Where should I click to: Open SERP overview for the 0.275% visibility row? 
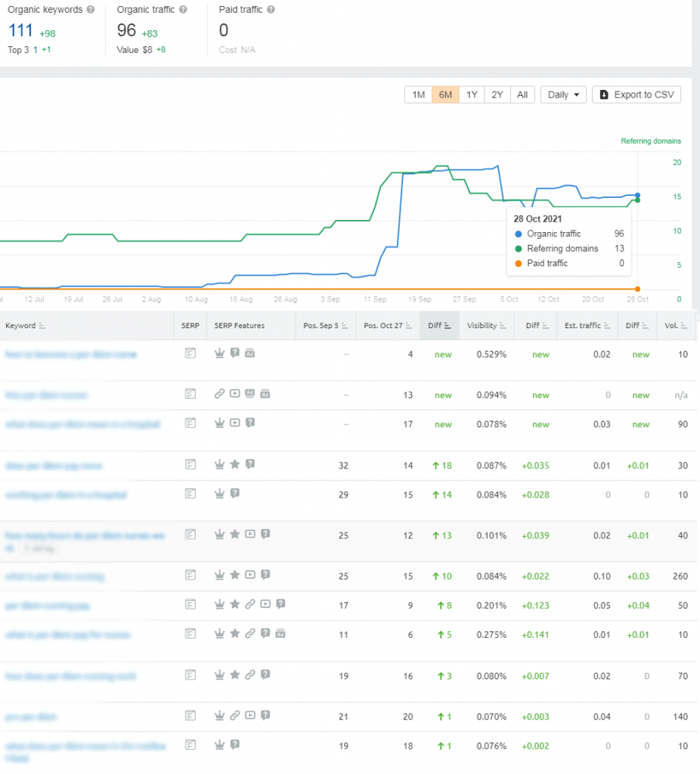190,633
